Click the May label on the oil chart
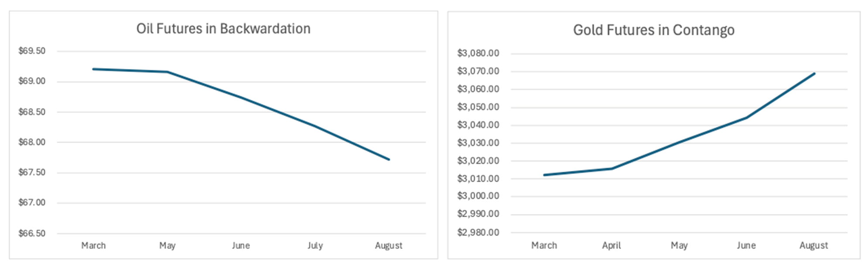This screenshot has width=868, height=269. click(x=167, y=245)
